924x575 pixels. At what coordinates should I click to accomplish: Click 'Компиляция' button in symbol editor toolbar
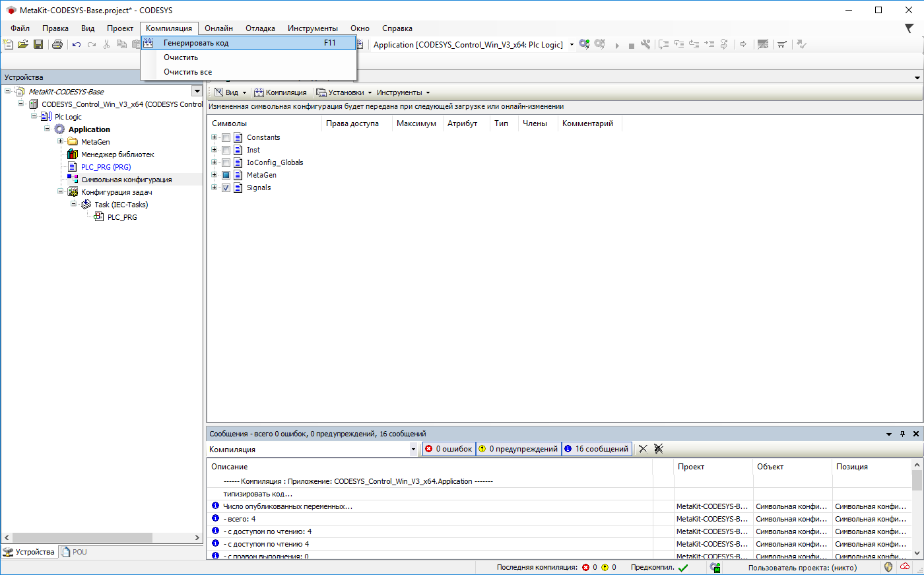tap(280, 92)
